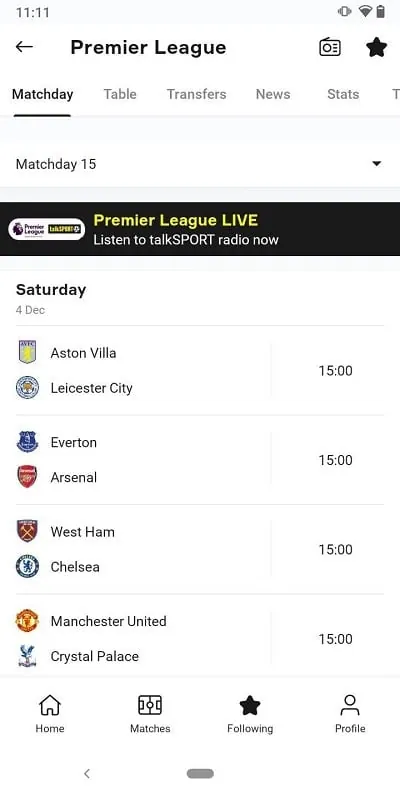The height and width of the screenshot is (800, 400).
Task: Open the Following star in bottom bar
Action: [x=250, y=713]
